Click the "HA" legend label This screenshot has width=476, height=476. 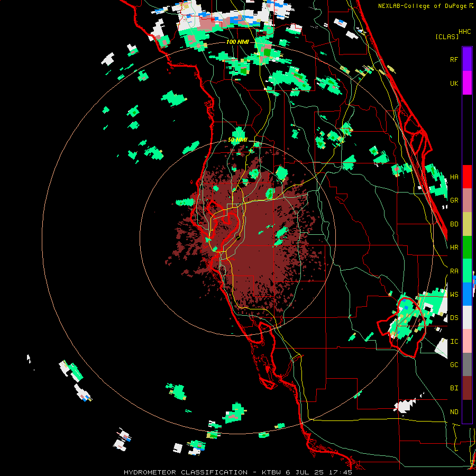tap(454, 177)
